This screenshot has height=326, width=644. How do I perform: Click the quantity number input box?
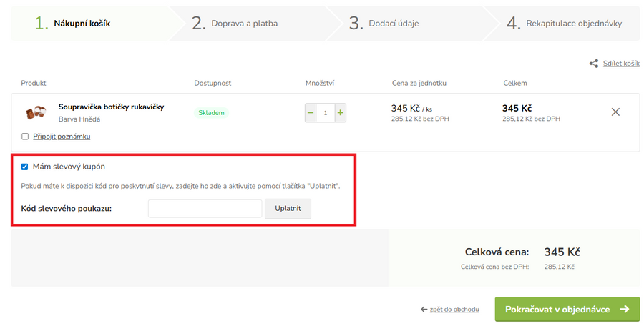pyautogui.click(x=325, y=112)
